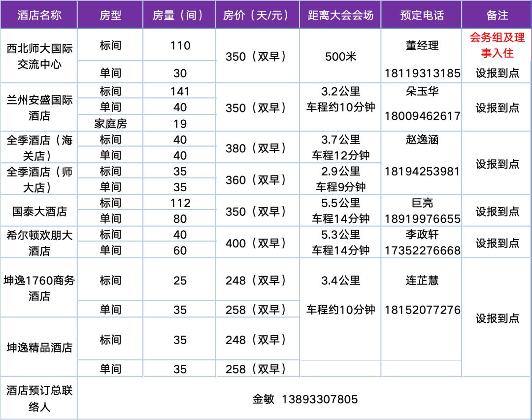Screen dimensions: 532x420
Task: Click contact name 董经理
Action: tap(422, 45)
